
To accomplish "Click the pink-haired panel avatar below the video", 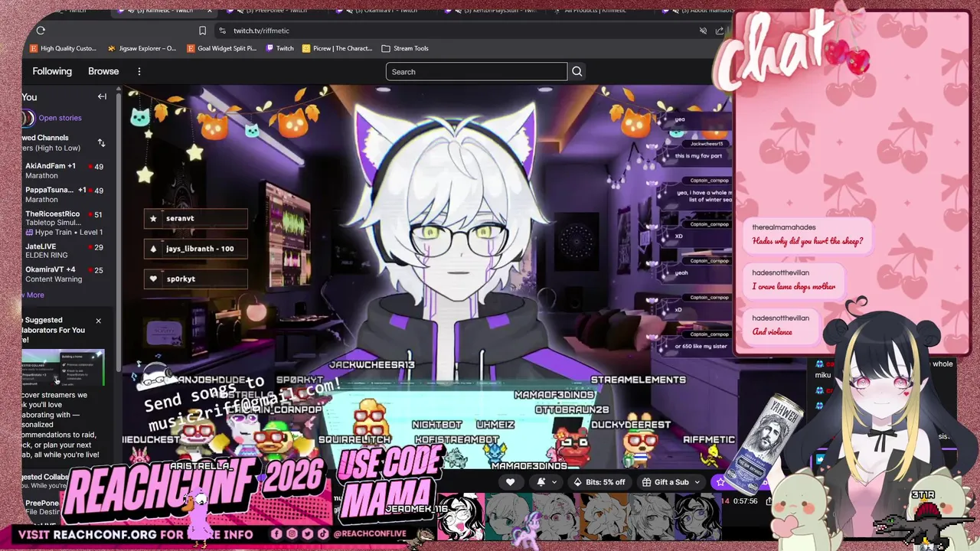I will click(x=462, y=516).
